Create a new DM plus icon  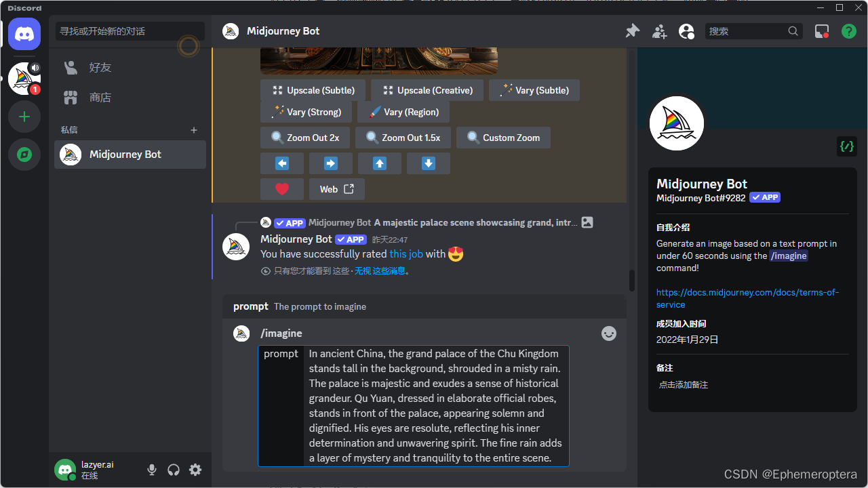pyautogui.click(x=194, y=130)
